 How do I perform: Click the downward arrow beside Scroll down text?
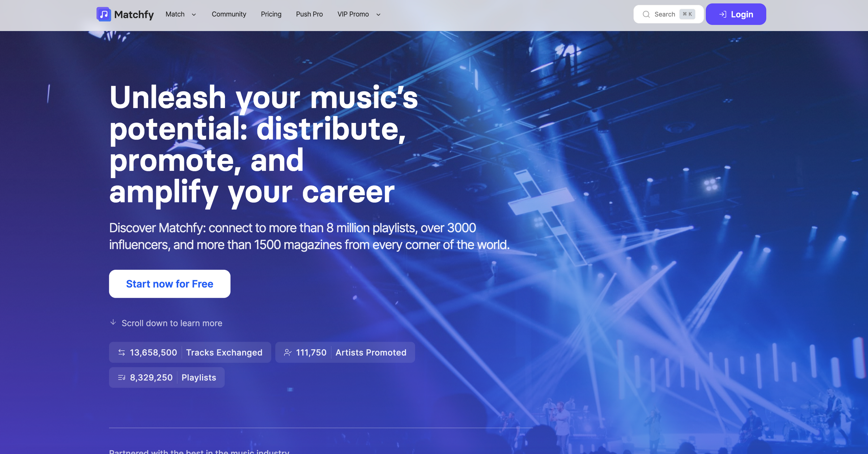(113, 323)
